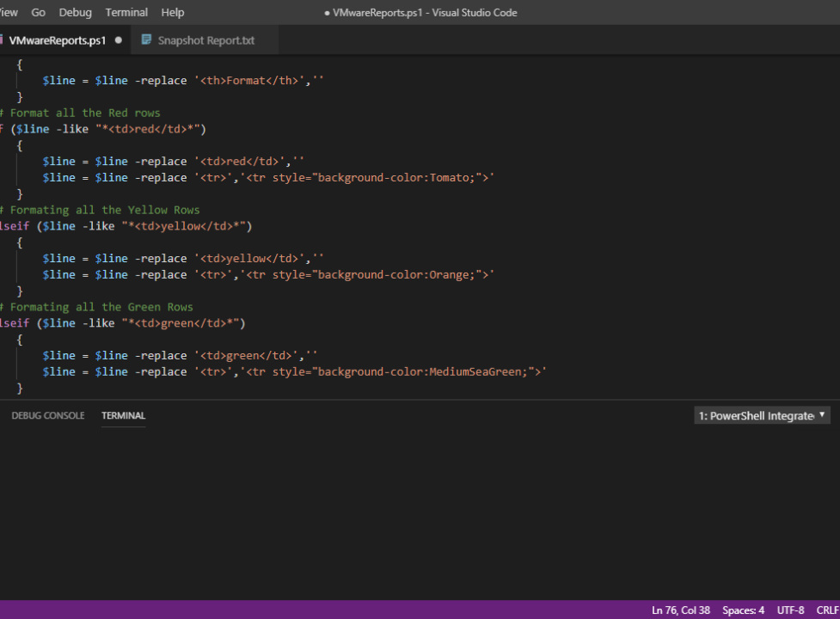
Task: Select the TERMINAL panel tab
Action: pyautogui.click(x=123, y=415)
